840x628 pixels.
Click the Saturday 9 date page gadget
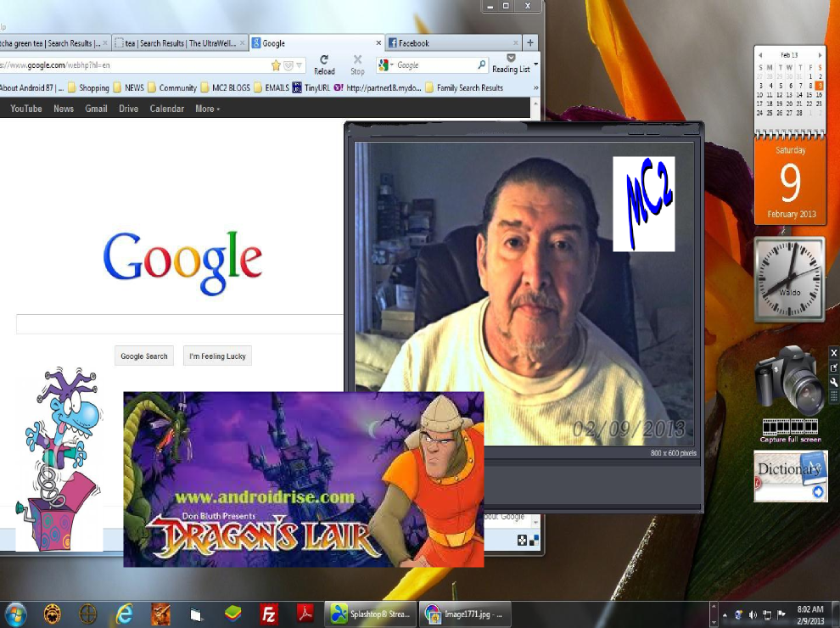(x=790, y=181)
